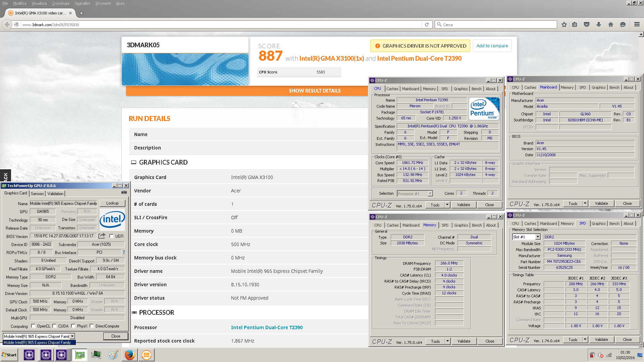Click the Lookup button in GPU-Z
The image size is (644, 362).
point(112,203)
